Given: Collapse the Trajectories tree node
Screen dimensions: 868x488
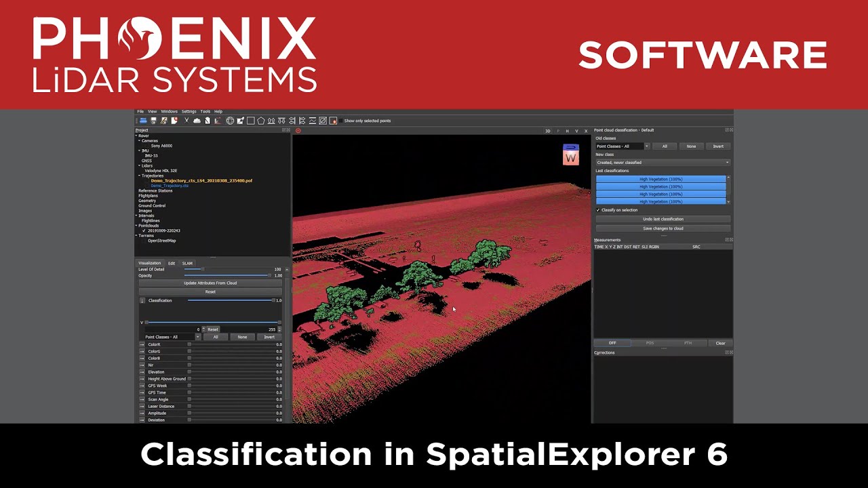Looking at the screenshot, I should pyautogui.click(x=140, y=176).
